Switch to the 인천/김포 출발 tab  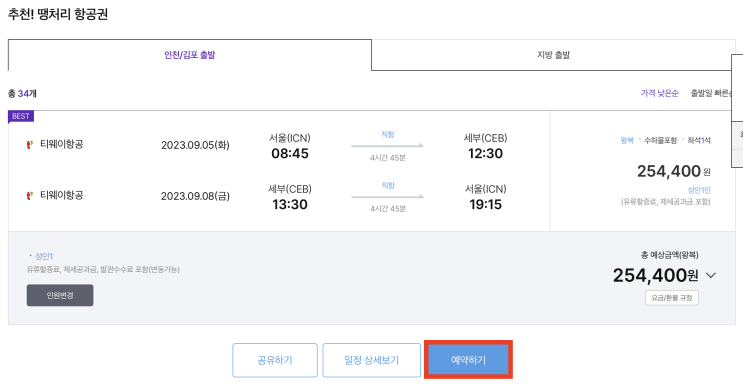click(190, 55)
